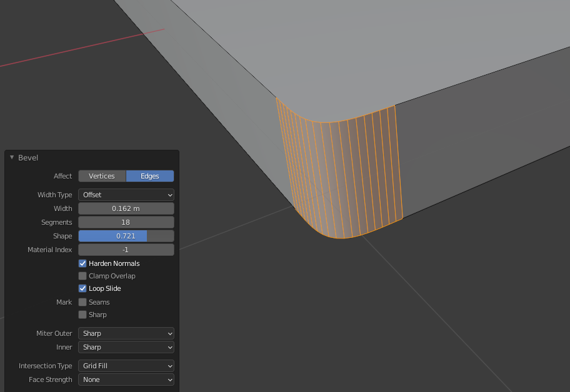Screen dimensions: 570x392
Task: Select Vertices in Affect option
Action: pos(102,176)
